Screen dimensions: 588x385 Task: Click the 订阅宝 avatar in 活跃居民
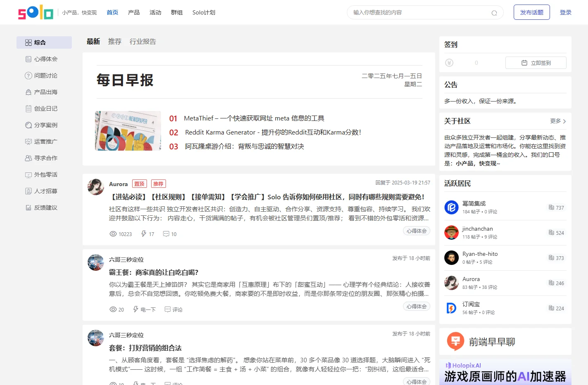pyautogui.click(x=451, y=308)
